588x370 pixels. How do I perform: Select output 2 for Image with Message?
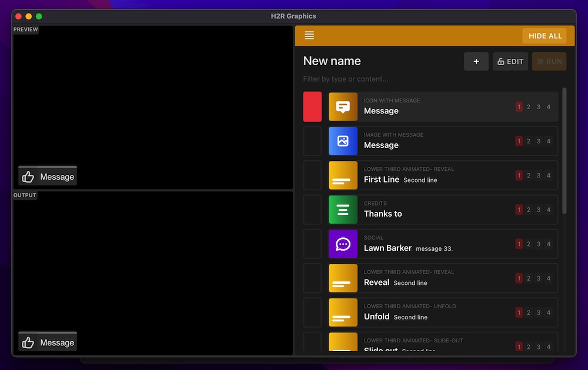tap(529, 141)
